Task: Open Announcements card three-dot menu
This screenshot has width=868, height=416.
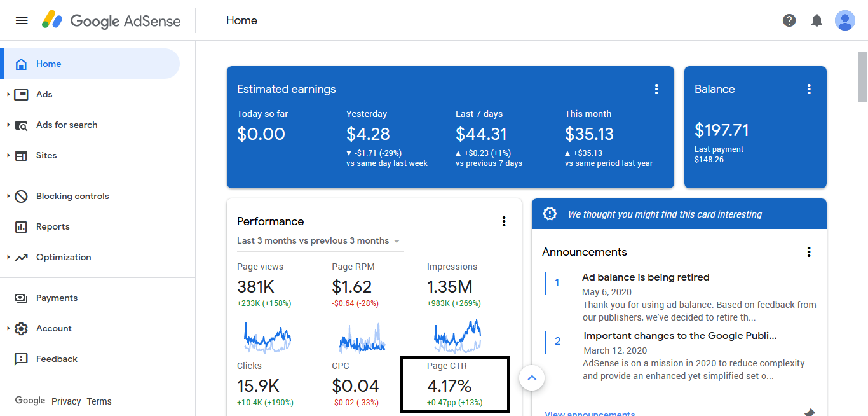Action: pyautogui.click(x=809, y=252)
